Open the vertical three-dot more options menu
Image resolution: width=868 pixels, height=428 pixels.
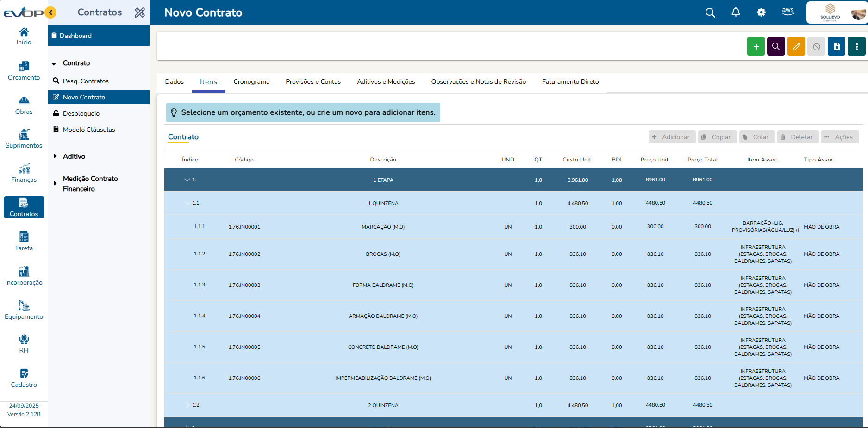(x=856, y=47)
